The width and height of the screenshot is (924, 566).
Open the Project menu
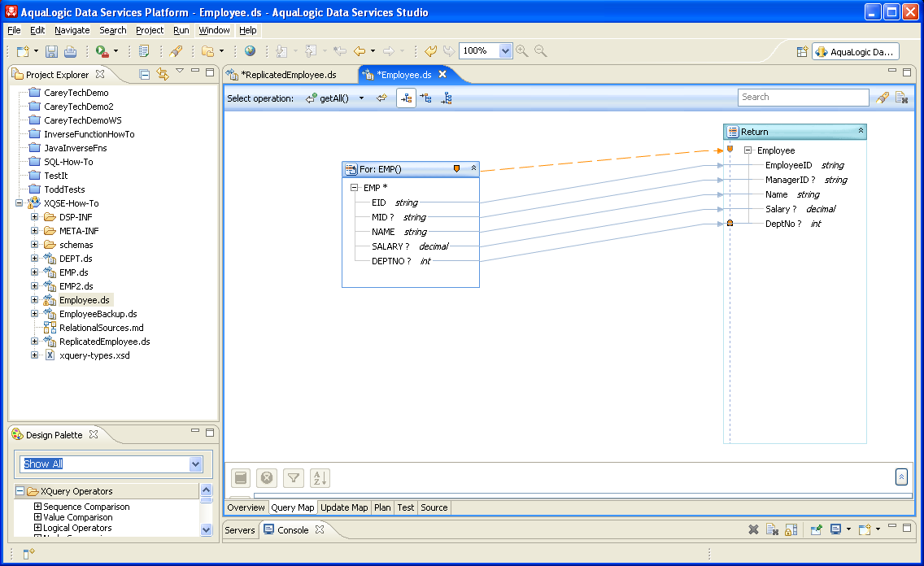point(150,30)
